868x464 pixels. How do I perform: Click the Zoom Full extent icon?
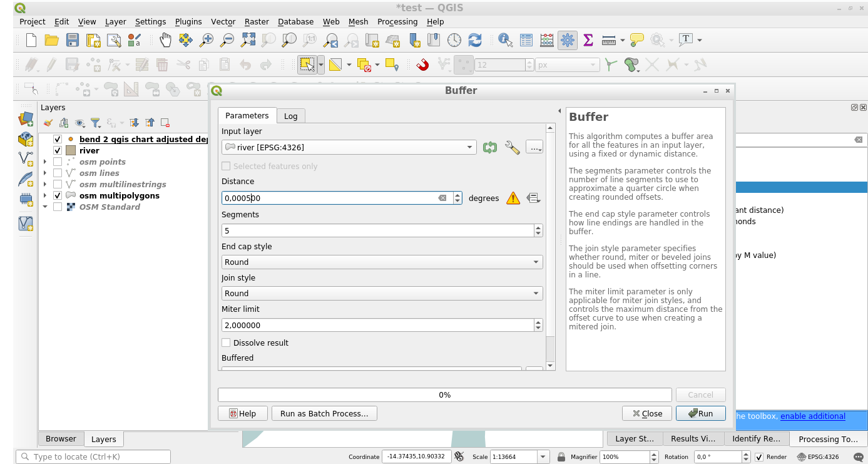click(x=248, y=40)
